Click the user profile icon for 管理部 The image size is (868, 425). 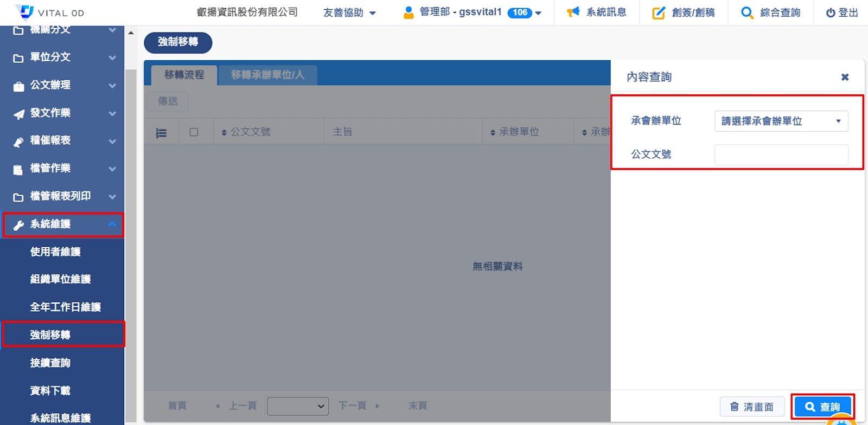(x=409, y=12)
